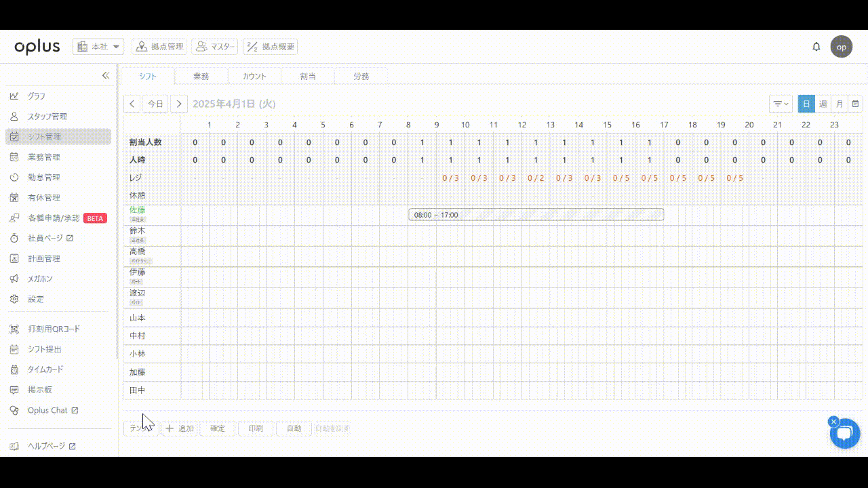Click the 今日 button
This screenshot has height=488, width=868.
coord(156,104)
